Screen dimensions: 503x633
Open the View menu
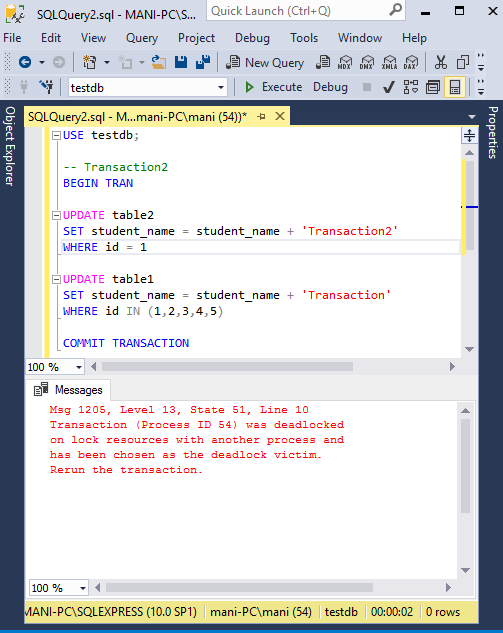coord(93,38)
